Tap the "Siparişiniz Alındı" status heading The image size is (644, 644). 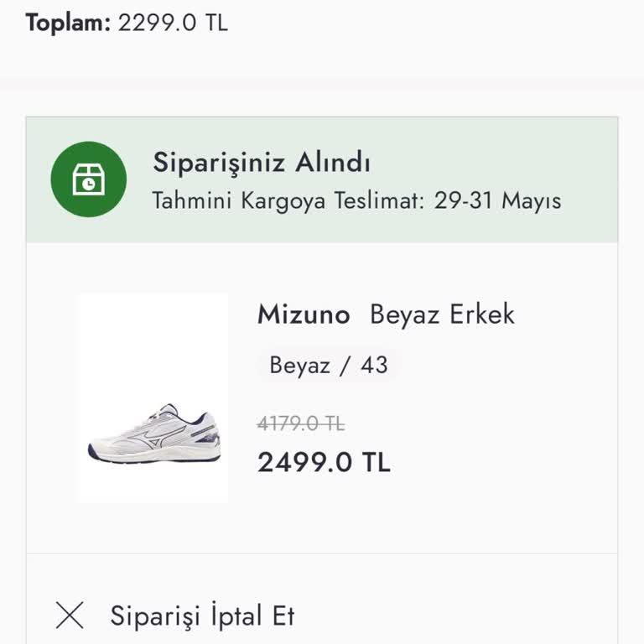tap(261, 162)
